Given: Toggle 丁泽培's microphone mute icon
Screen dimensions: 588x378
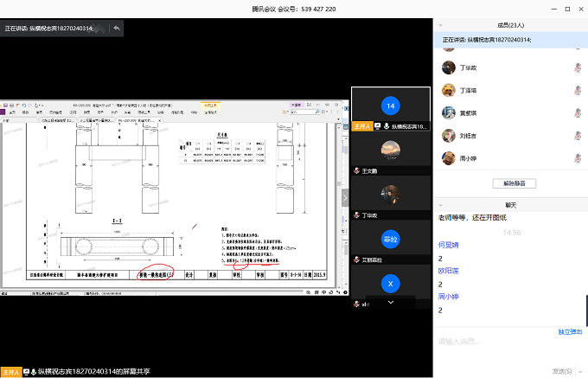Looking at the screenshot, I should point(577,90).
